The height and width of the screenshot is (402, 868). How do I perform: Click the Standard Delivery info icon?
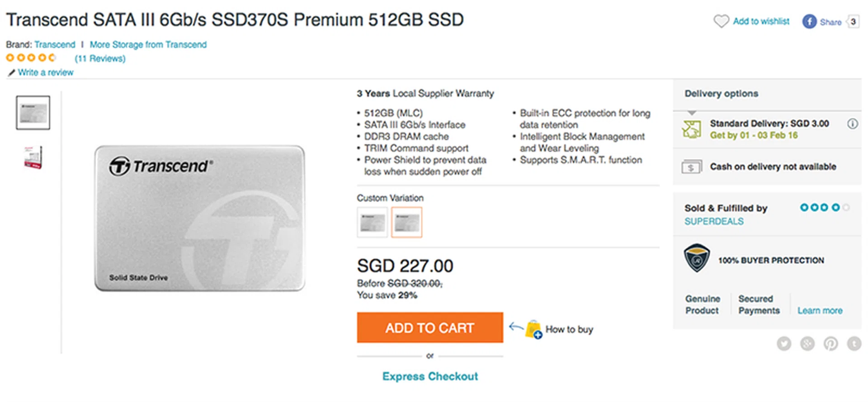pyautogui.click(x=852, y=124)
